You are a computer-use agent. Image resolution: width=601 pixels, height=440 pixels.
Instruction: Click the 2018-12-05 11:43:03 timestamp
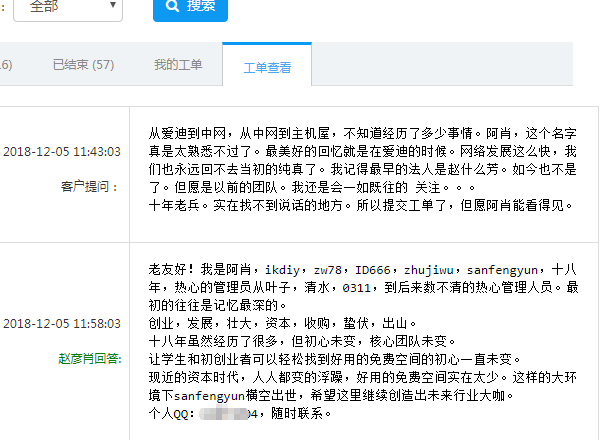(x=61, y=152)
